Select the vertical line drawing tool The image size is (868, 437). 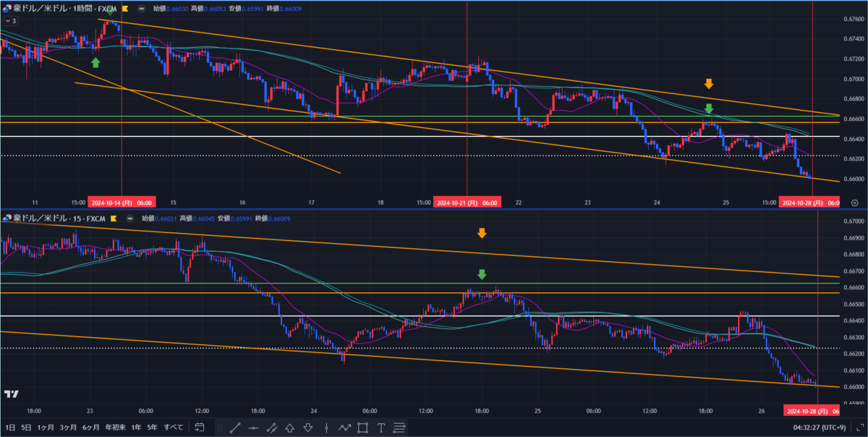(326, 428)
